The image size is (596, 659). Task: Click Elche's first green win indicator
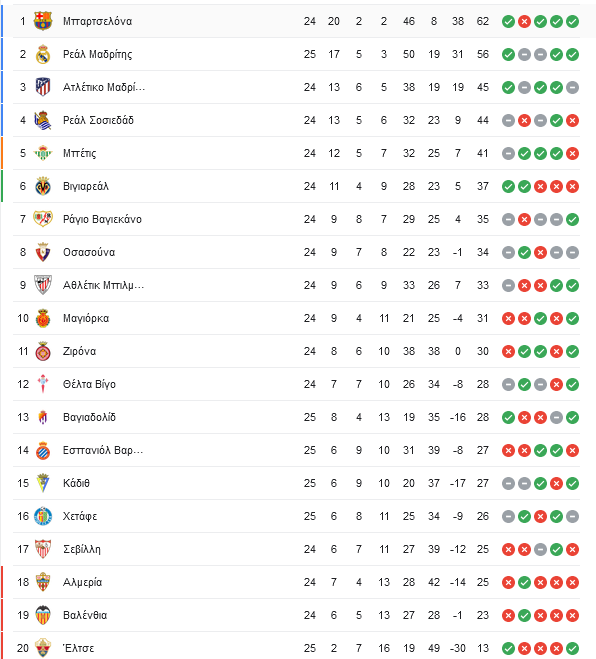(508, 648)
